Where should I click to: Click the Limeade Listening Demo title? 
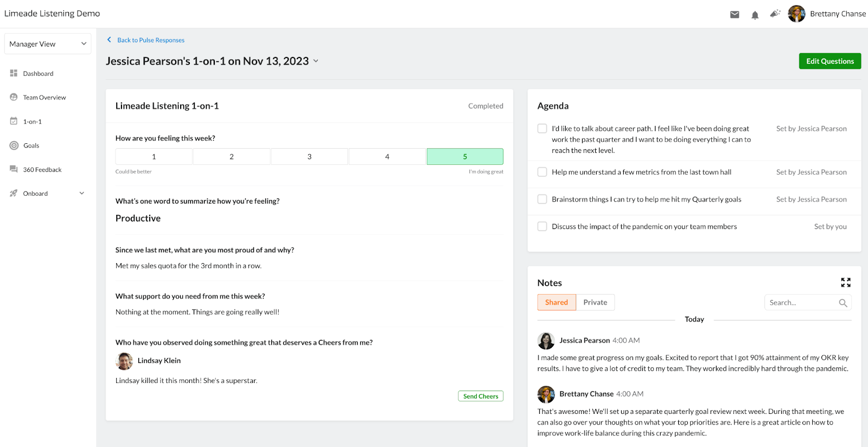pos(52,14)
